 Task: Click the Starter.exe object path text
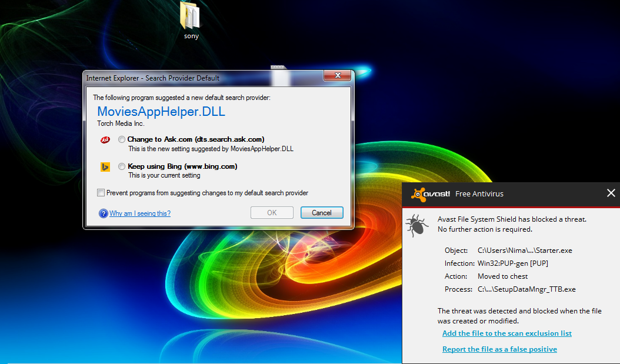coord(525,250)
